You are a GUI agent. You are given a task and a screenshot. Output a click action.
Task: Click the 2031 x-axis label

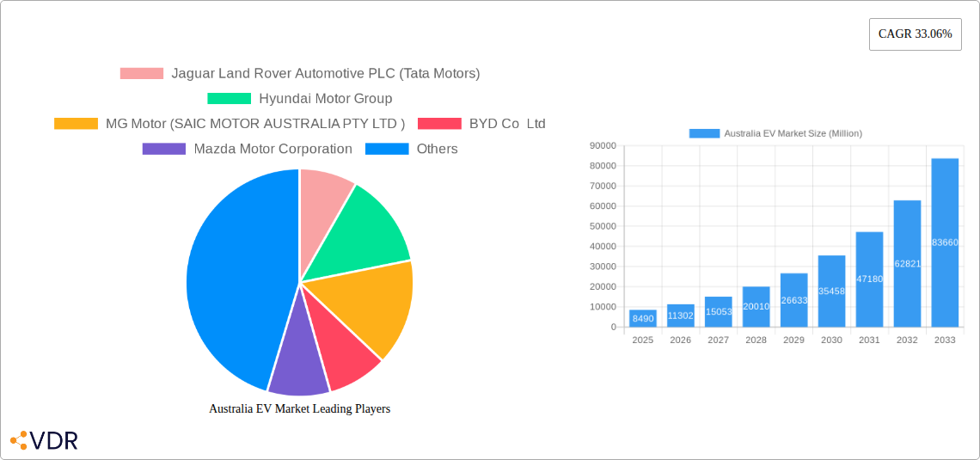pyautogui.click(x=869, y=340)
